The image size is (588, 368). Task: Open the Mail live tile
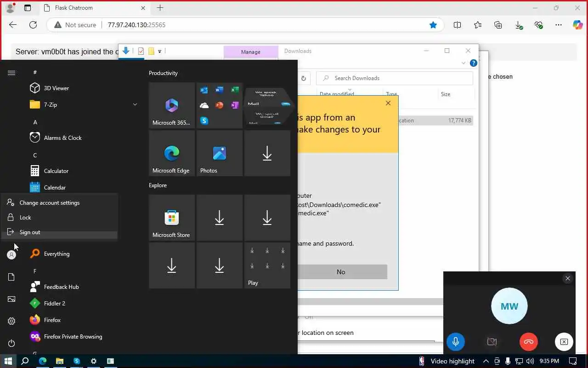tap(267, 105)
